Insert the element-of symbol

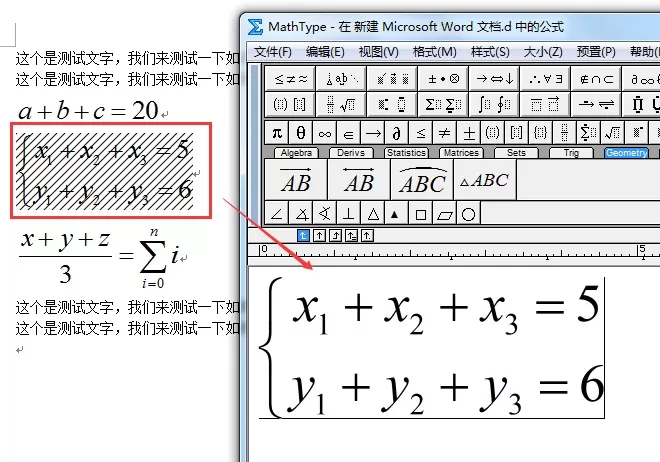point(349,133)
